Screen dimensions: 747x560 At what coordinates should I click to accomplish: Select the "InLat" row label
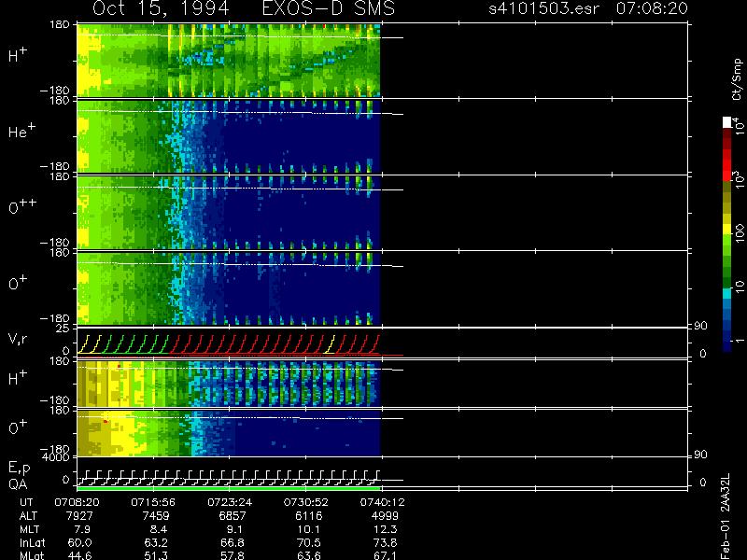(33, 543)
